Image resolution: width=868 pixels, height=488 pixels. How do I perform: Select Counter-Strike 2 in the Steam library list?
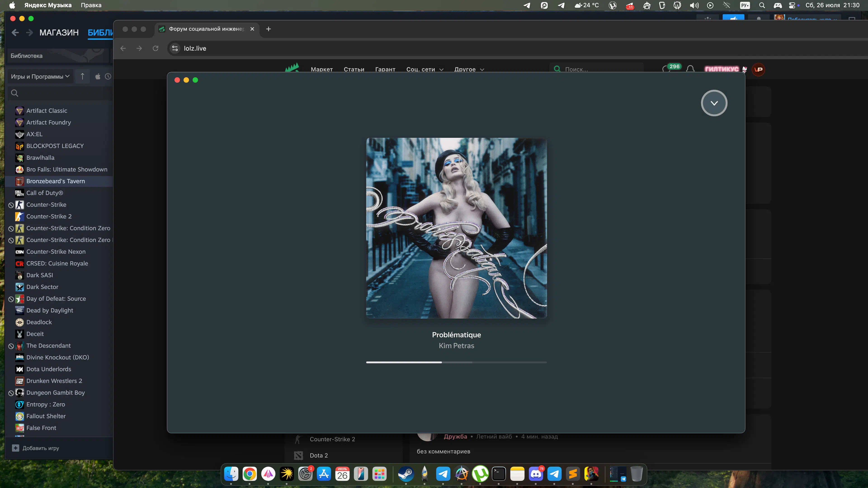(x=49, y=217)
